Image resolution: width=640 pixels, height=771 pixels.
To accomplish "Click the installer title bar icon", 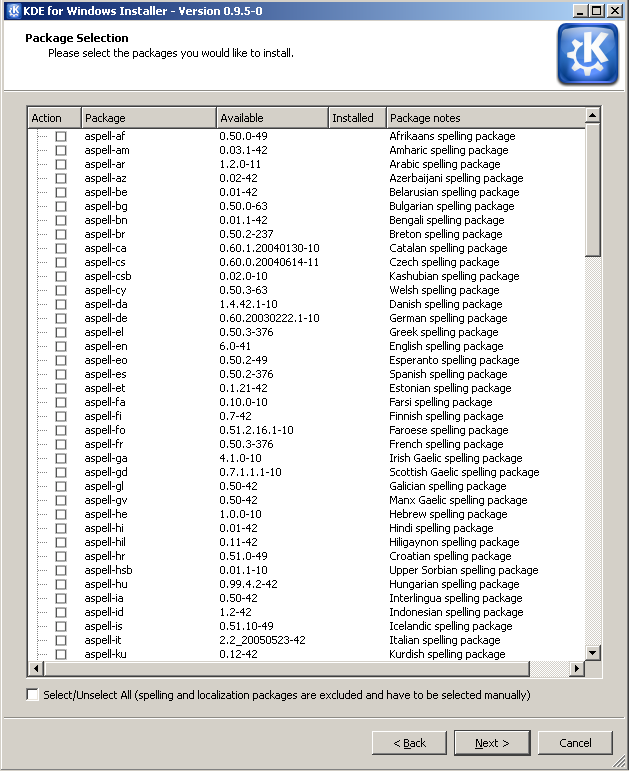I will 11,10.
